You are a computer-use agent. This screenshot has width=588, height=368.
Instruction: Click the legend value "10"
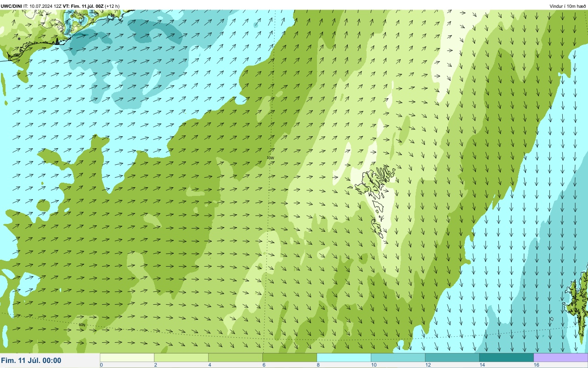click(x=374, y=365)
